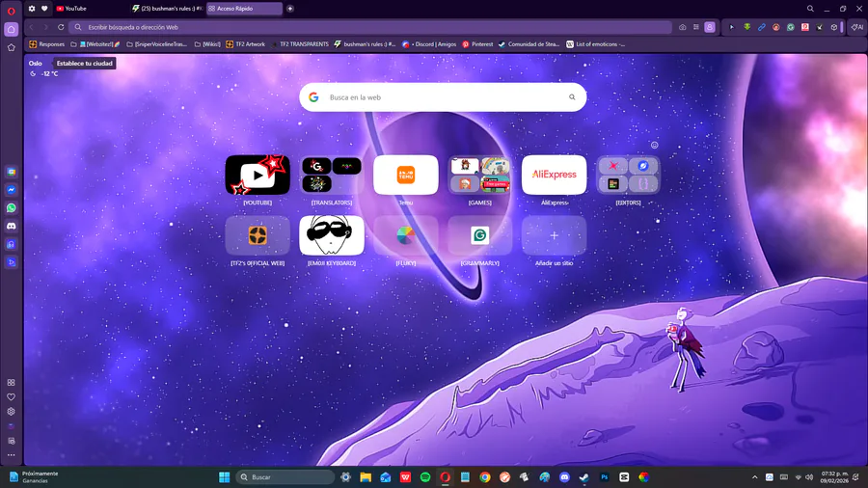This screenshot has height=488, width=868.
Task: Open the [FLUKY] speed dial tile
Action: [406, 235]
